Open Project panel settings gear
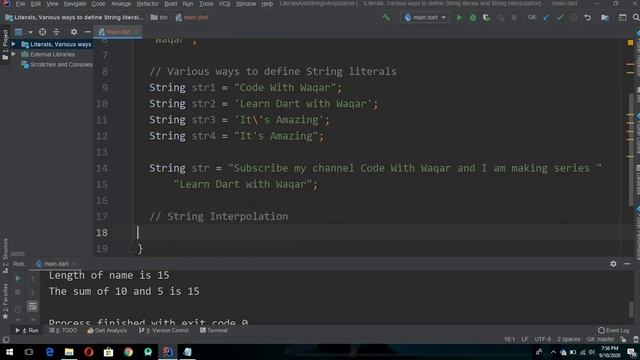 [74, 32]
